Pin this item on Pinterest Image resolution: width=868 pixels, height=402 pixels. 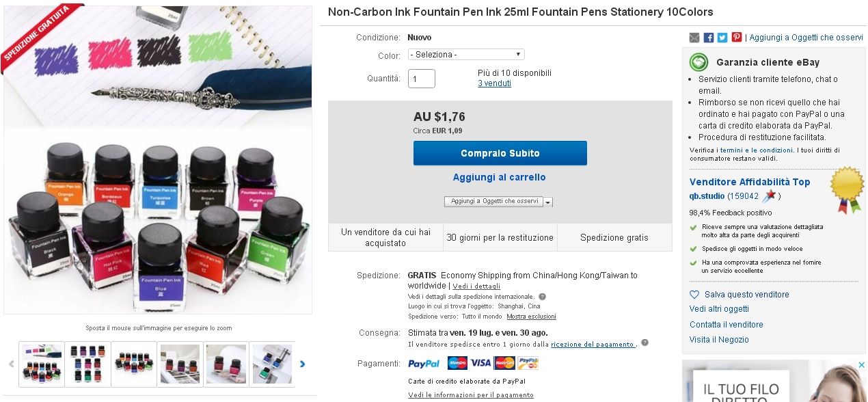click(x=737, y=38)
